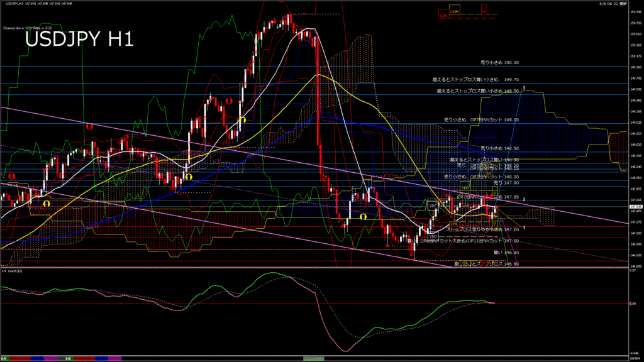Select the YDO label box
This screenshot has width=644, height=362.
click(433, 236)
